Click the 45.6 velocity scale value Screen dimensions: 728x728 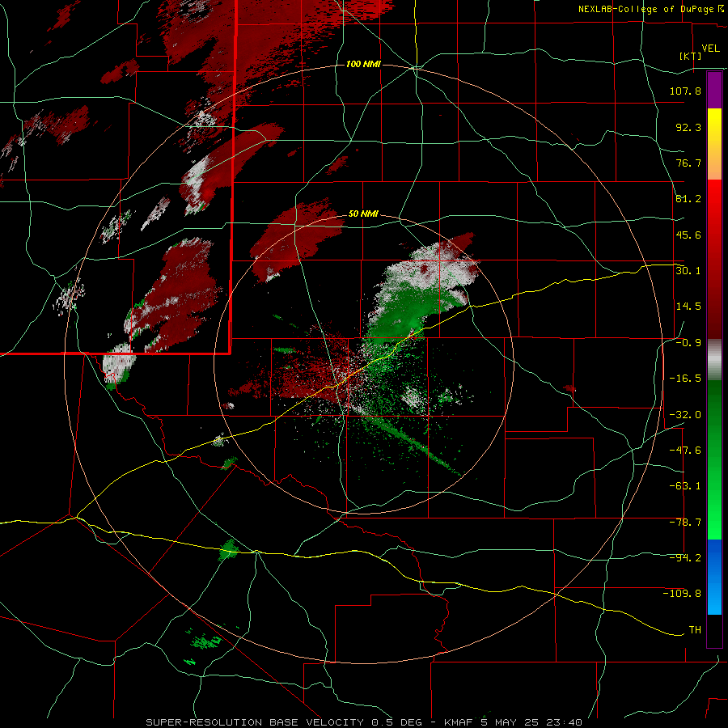coord(688,235)
